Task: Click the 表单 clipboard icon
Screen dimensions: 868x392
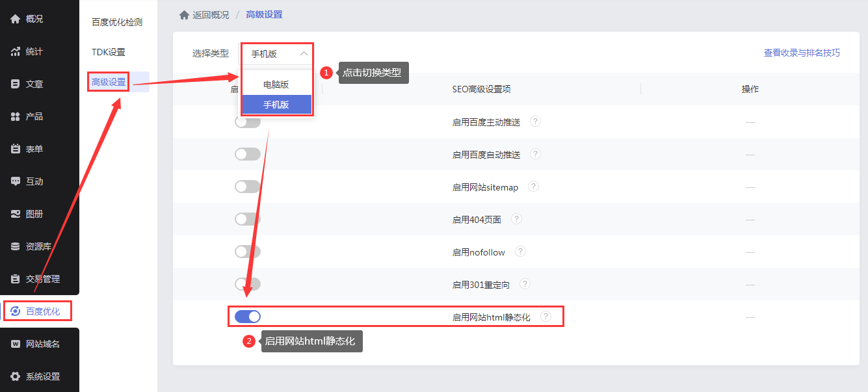Action: tap(16, 149)
